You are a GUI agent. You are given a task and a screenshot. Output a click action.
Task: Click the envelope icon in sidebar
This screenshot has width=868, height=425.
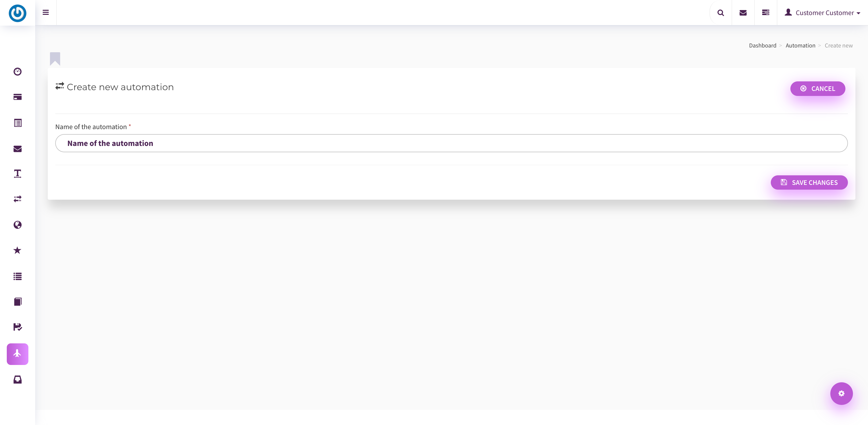[x=18, y=149]
